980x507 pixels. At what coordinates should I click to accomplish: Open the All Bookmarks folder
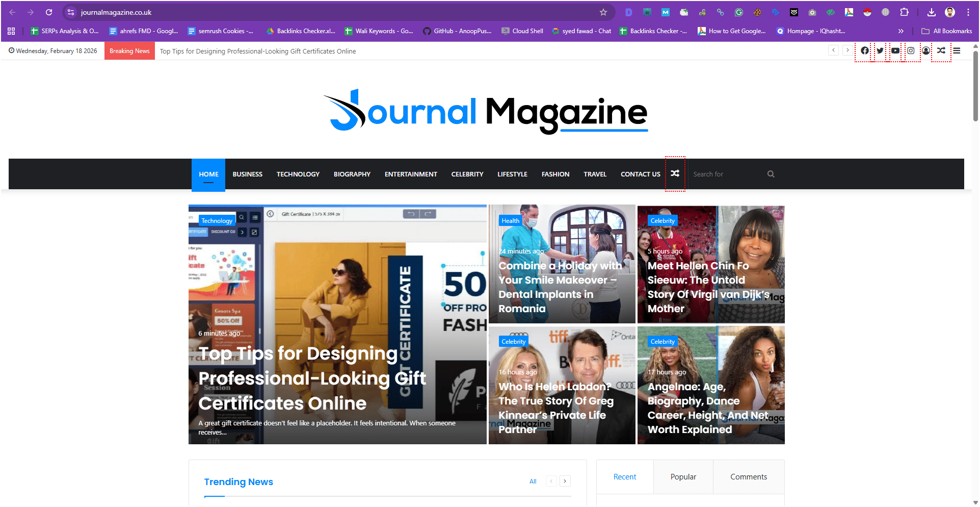tap(947, 31)
